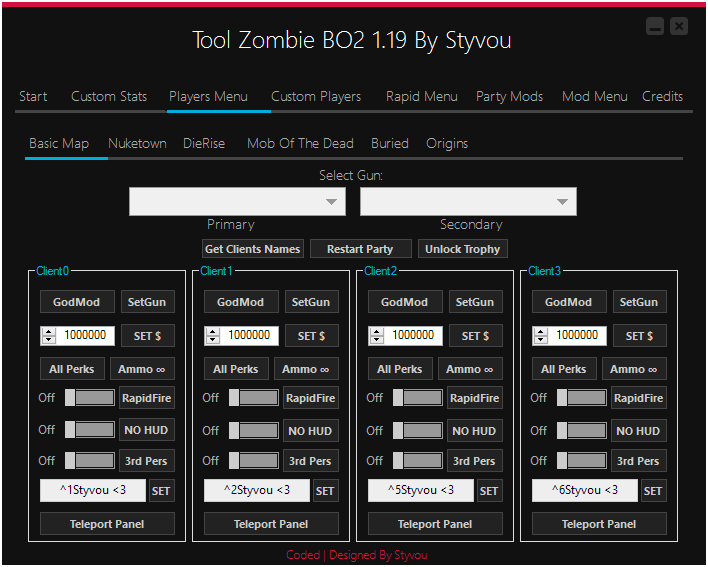Toggle the RapidFire switch for Client1
708x567 pixels.
254,398
